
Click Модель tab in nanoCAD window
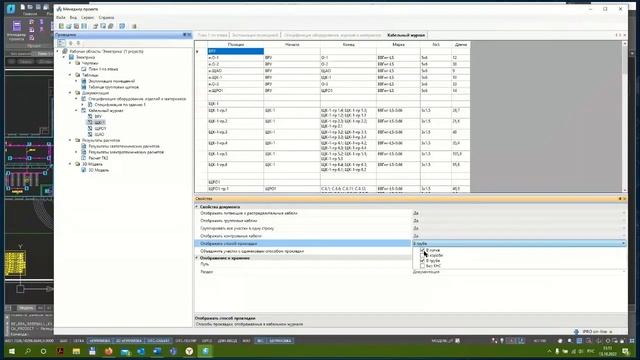[x=26, y=308]
